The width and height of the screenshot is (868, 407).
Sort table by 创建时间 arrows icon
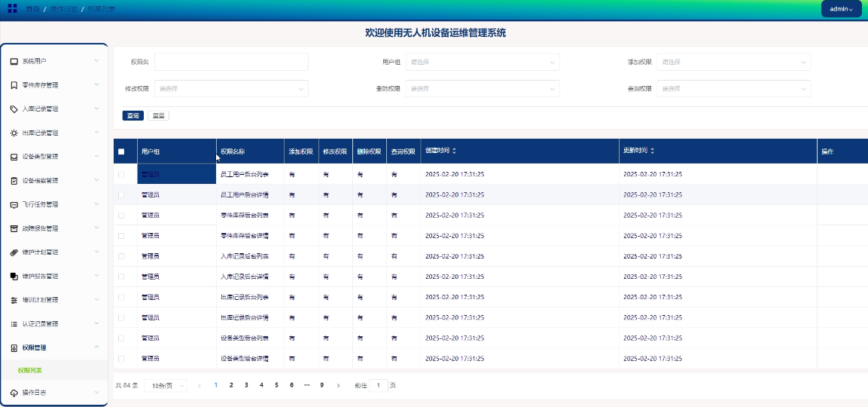tap(455, 151)
